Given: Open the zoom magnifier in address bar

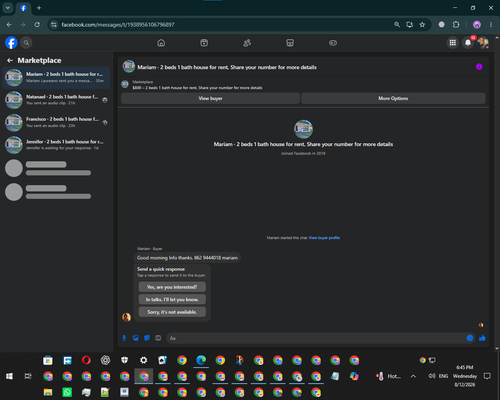Looking at the screenshot, I should pos(397,25).
